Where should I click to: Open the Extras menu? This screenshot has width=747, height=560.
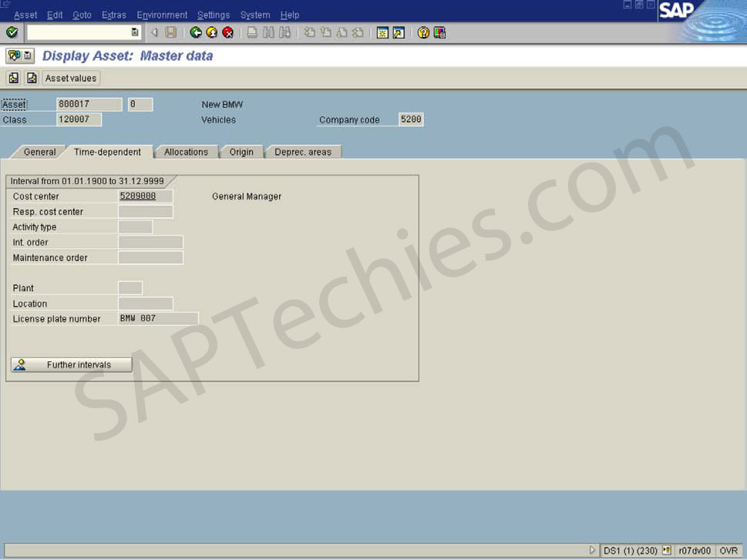pyautogui.click(x=114, y=15)
